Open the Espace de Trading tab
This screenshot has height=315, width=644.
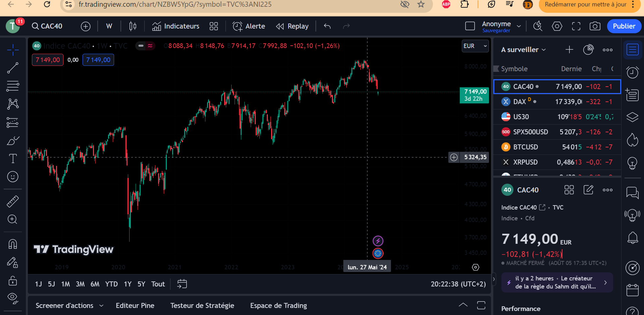[279, 306]
